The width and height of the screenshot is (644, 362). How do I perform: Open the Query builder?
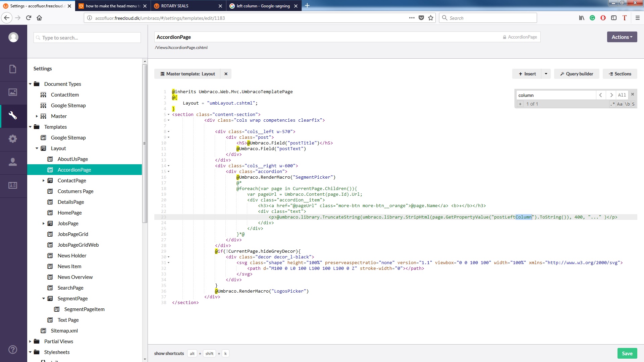(577, 74)
